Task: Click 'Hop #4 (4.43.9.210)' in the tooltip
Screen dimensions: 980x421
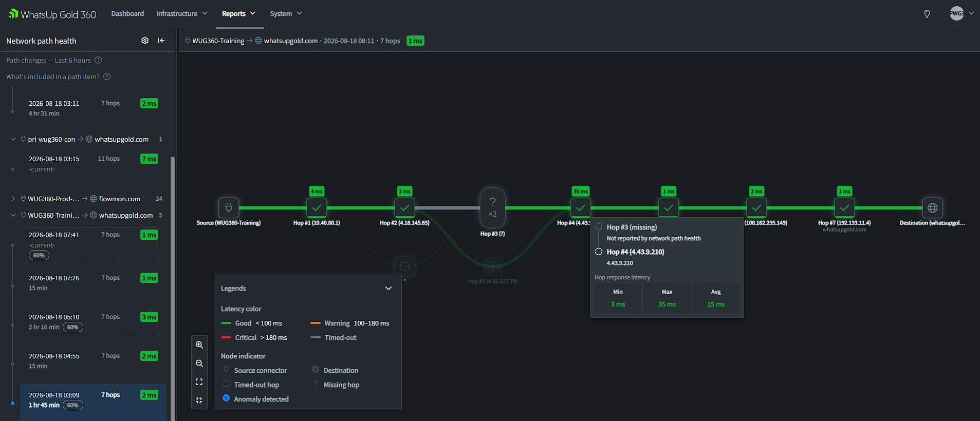Action: (635, 252)
